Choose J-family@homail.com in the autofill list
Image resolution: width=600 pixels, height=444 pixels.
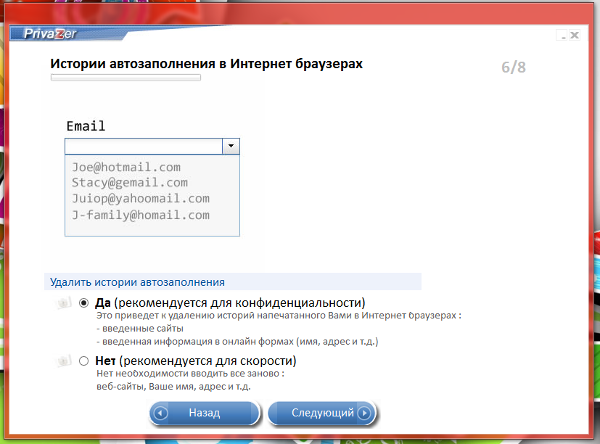pyautogui.click(x=140, y=215)
